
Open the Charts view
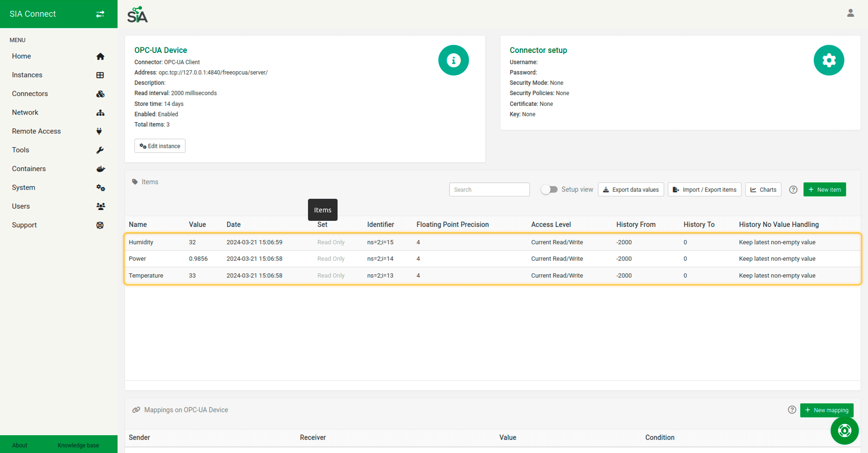tap(763, 190)
